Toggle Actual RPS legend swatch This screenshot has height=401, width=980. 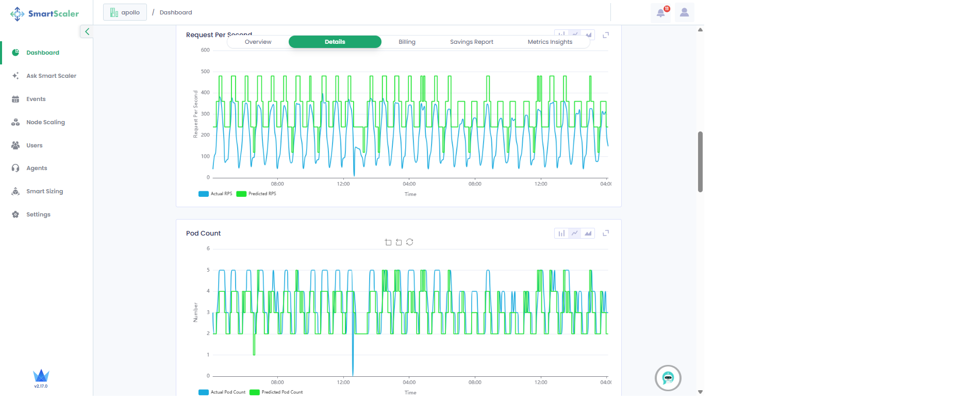[204, 194]
